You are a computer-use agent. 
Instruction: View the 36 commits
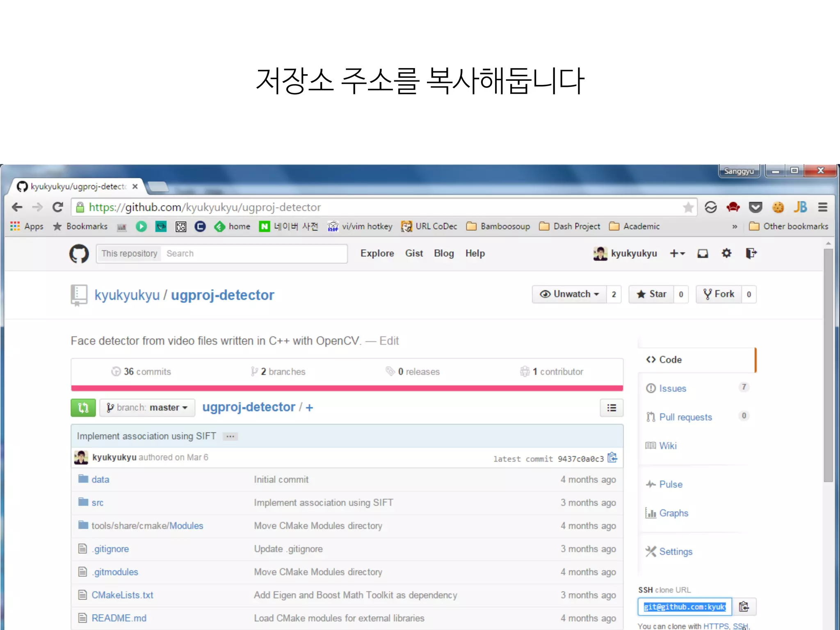click(x=141, y=372)
